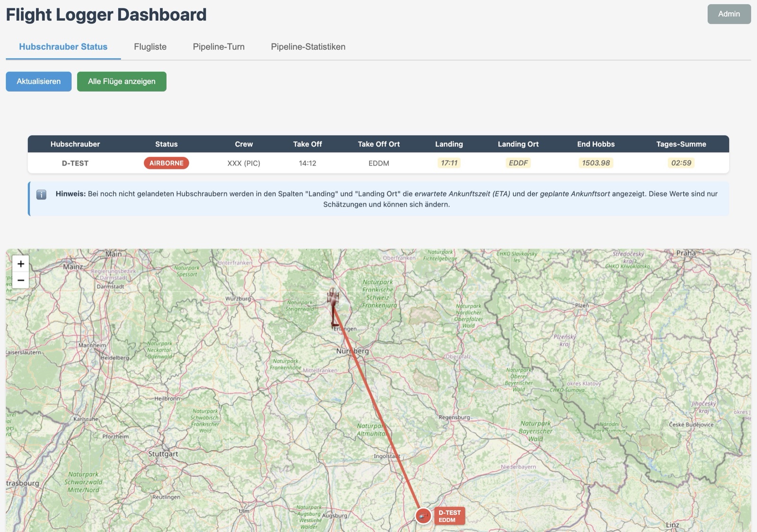Select the Pipeline-Statistiken tab
757x532 pixels.
pyautogui.click(x=308, y=47)
